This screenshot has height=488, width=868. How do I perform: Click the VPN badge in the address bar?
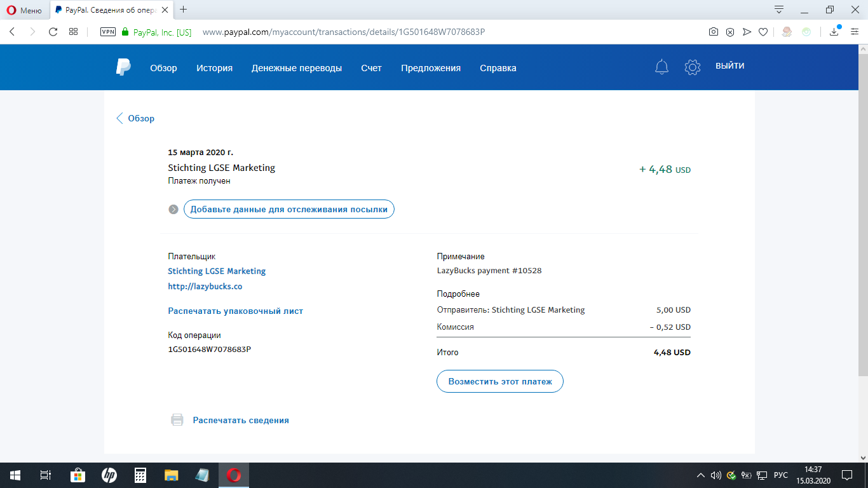click(x=108, y=32)
